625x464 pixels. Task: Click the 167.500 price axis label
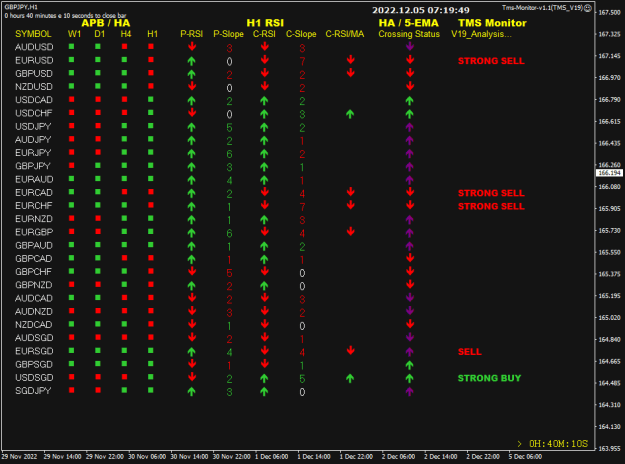[610, 12]
